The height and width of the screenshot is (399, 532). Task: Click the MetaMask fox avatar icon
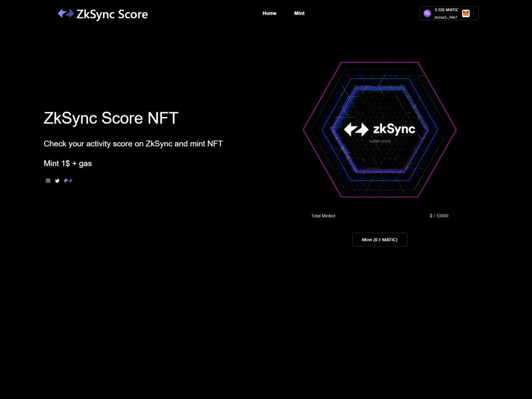pos(466,13)
